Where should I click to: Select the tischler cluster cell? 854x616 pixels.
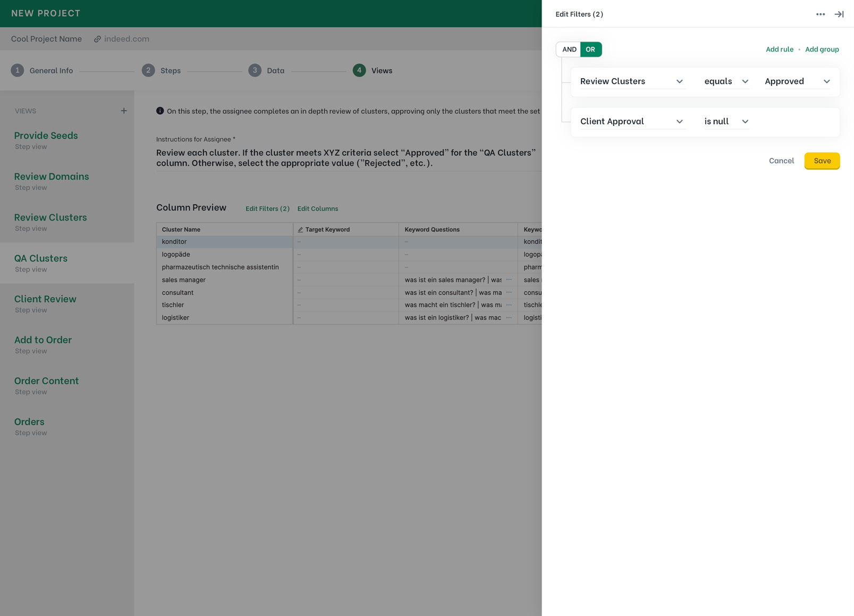224,305
